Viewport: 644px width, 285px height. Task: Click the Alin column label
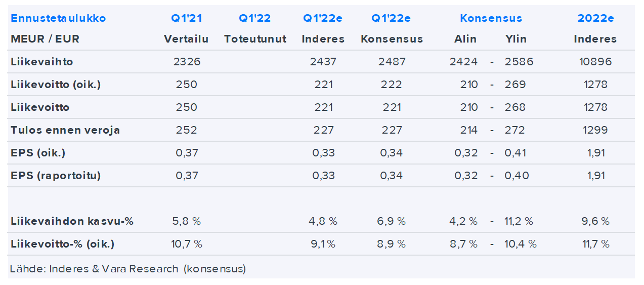[x=465, y=39]
